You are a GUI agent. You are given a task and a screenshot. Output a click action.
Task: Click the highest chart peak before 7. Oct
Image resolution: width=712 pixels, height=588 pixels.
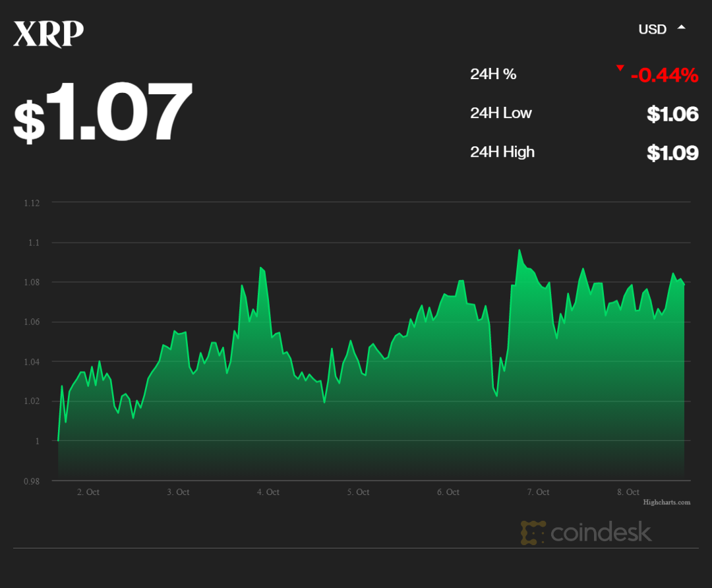pyautogui.click(x=519, y=250)
